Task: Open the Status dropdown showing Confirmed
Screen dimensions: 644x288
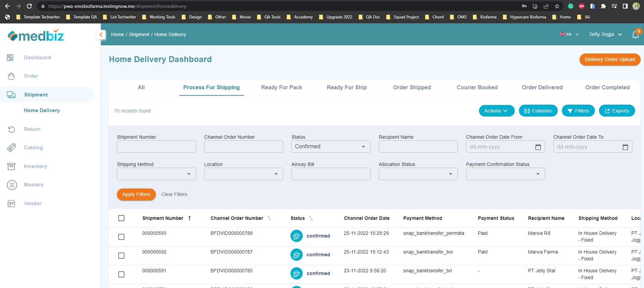Action: click(330, 147)
